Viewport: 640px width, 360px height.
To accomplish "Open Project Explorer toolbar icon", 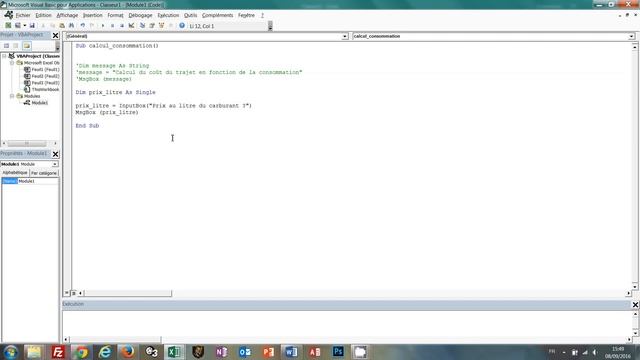I will (x=142, y=25).
